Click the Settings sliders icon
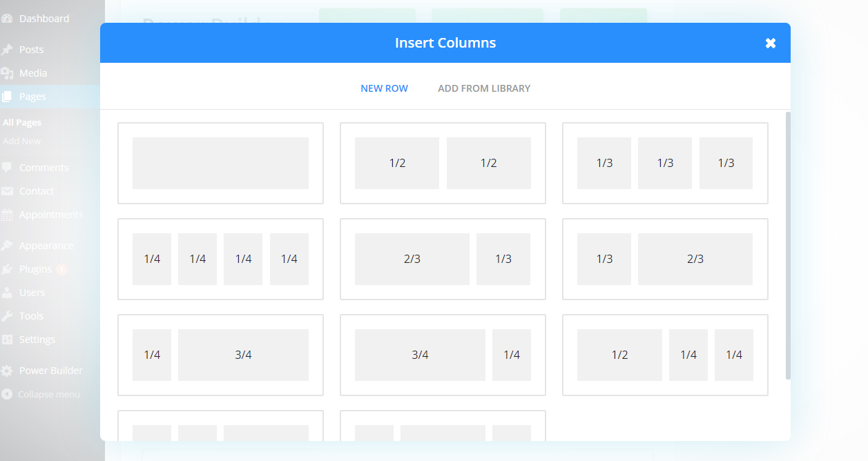The height and width of the screenshot is (461, 868). pos(7,340)
